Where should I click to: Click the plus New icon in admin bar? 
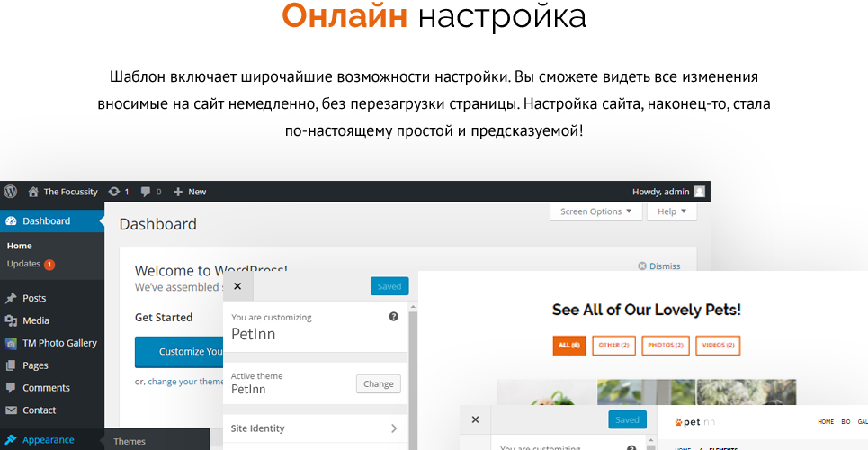[178, 192]
